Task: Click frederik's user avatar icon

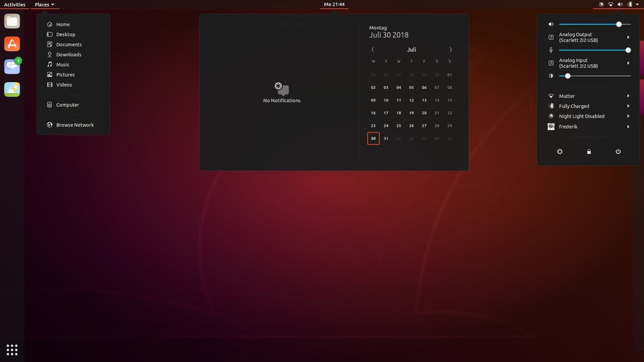Action: [551, 127]
